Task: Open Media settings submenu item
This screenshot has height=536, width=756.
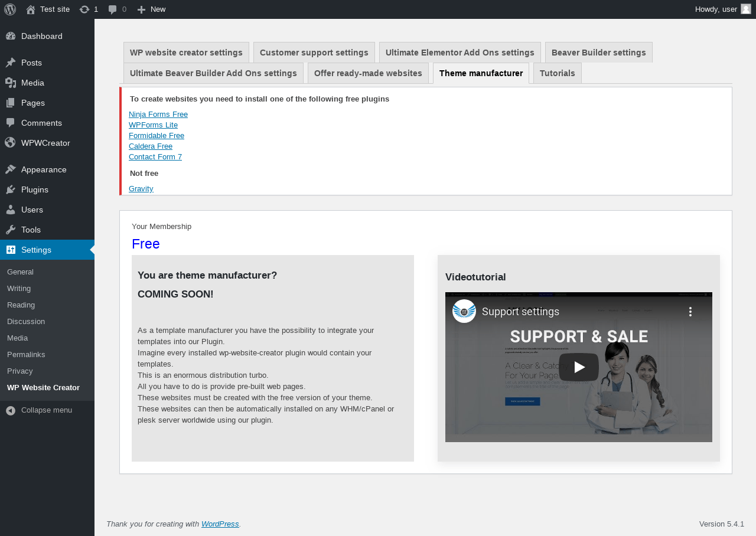Action: [47, 338]
